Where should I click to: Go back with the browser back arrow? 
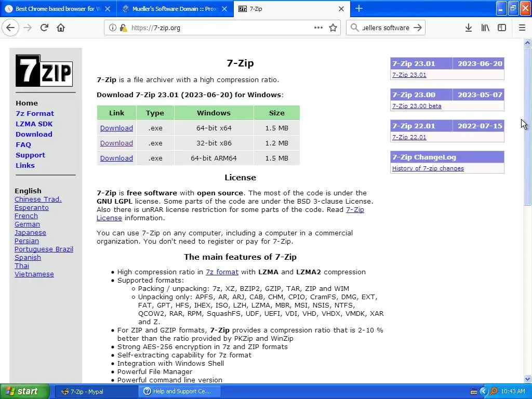coord(10,28)
